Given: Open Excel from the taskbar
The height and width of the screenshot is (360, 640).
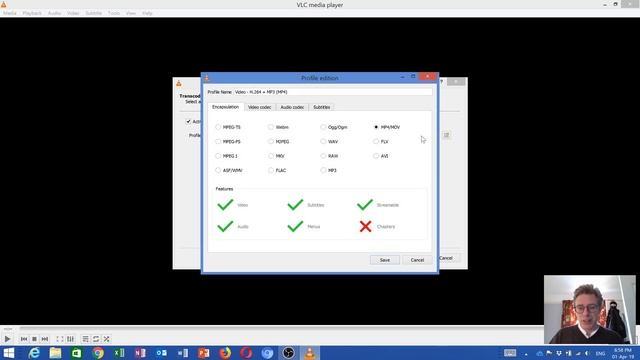Looking at the screenshot, I should [119, 353].
